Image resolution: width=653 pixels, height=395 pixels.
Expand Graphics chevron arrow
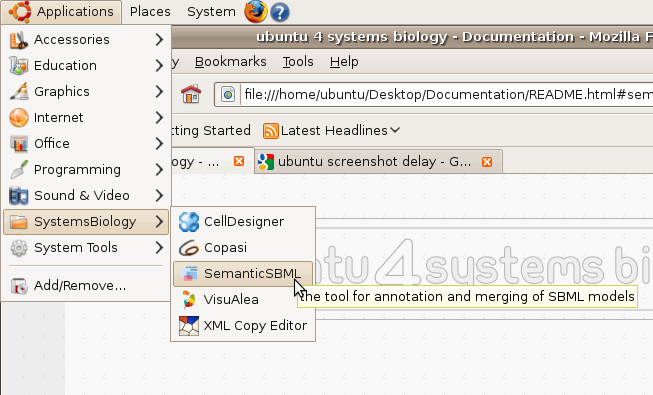click(x=159, y=92)
